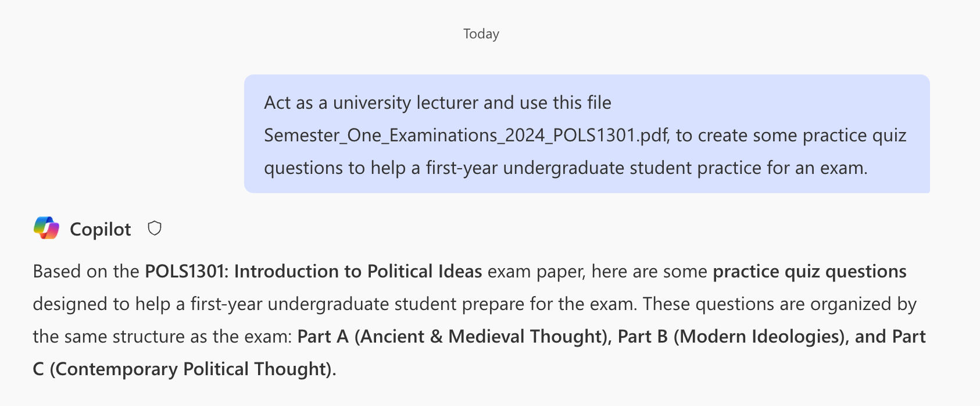The width and height of the screenshot is (980, 406).
Task: Click 'to create some practice quiz' in the prompt
Action: pos(791,136)
